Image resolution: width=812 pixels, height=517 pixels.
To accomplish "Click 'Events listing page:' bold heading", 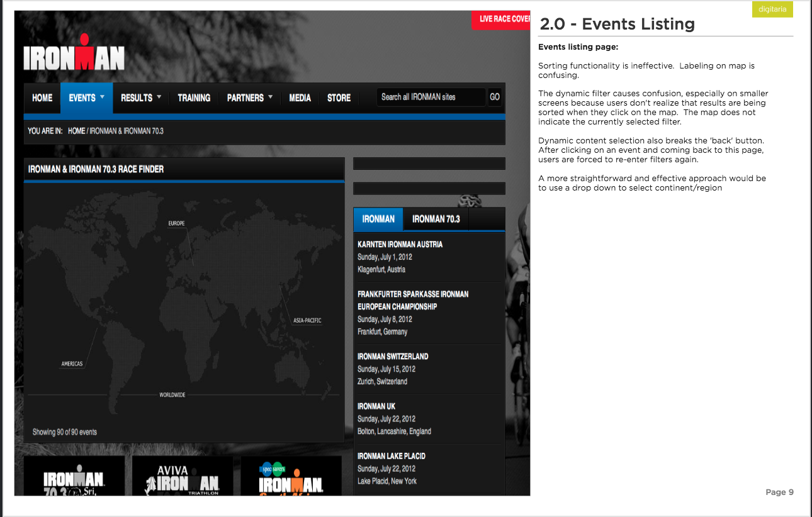I will (x=578, y=47).
